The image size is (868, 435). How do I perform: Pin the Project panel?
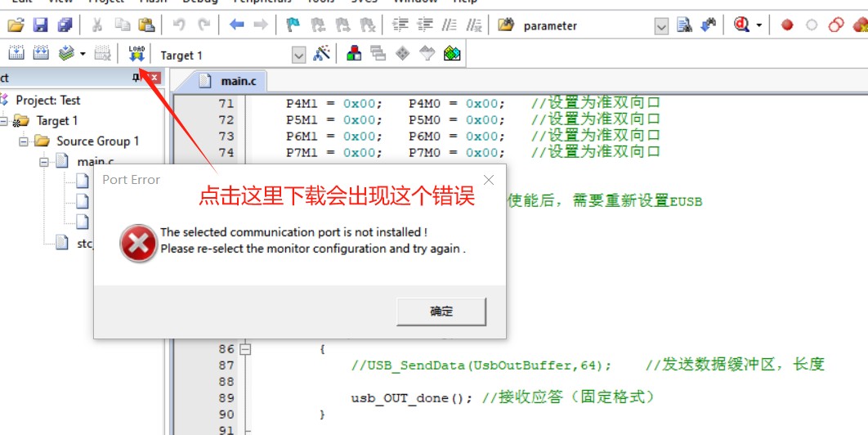pyautogui.click(x=136, y=78)
